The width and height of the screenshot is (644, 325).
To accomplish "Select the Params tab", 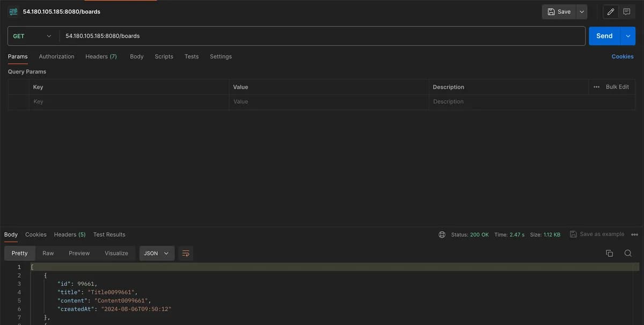I will pos(18,56).
